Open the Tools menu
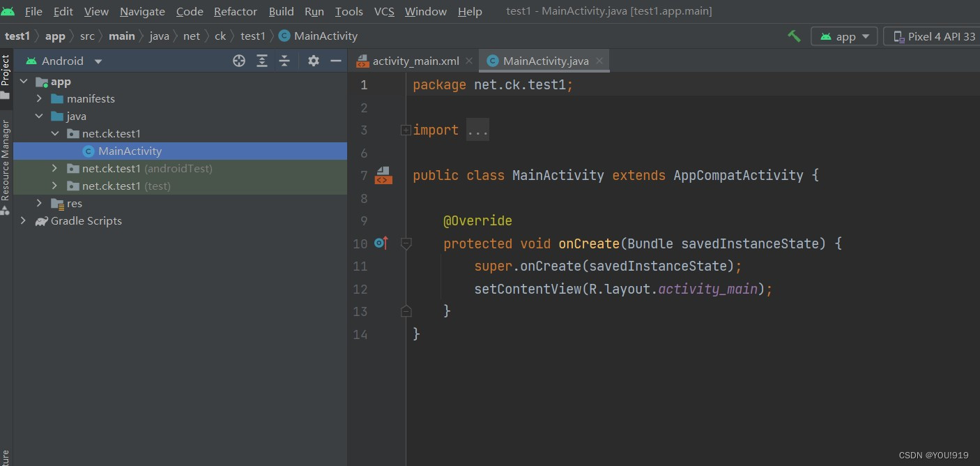The image size is (980, 466). tap(349, 12)
